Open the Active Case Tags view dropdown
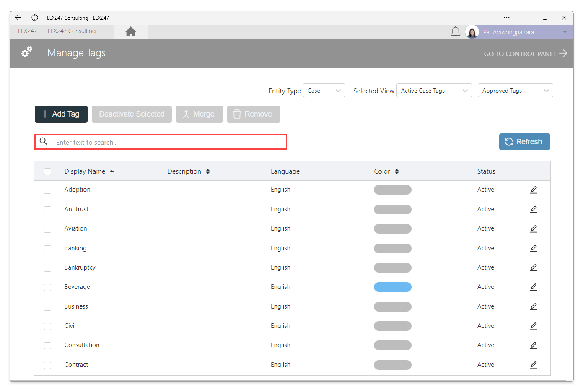This screenshot has height=392, width=583. pyautogui.click(x=434, y=91)
